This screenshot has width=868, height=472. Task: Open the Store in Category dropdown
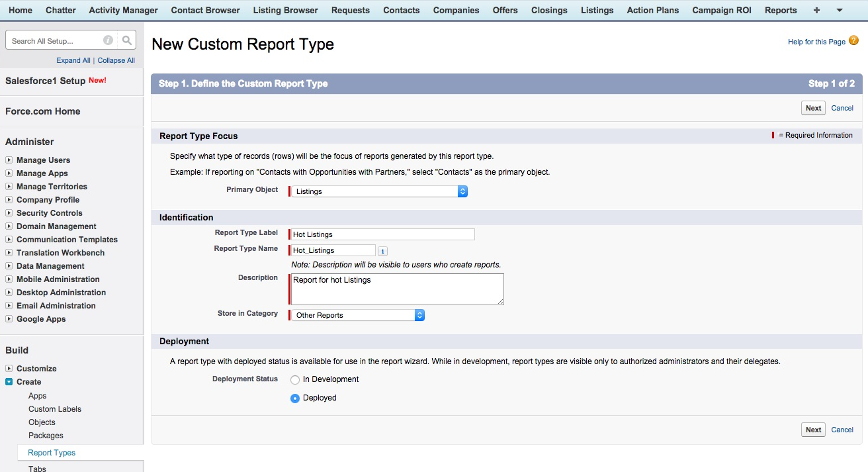pos(419,314)
